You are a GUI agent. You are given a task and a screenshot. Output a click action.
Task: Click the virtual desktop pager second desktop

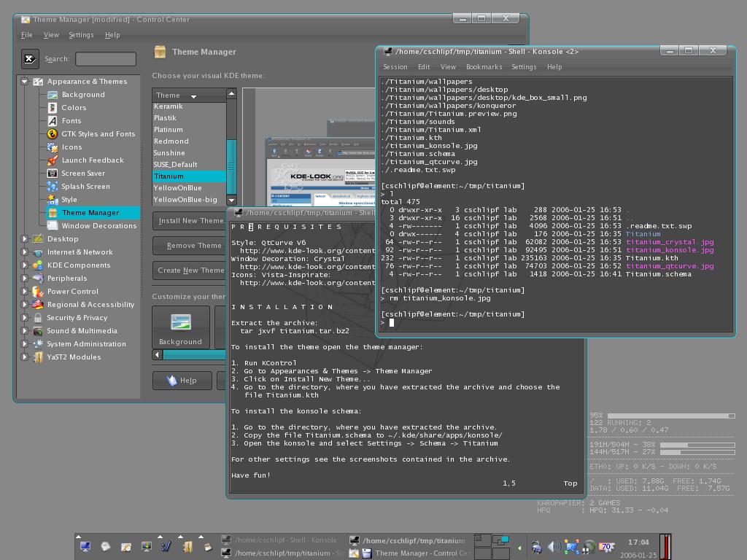500,540
